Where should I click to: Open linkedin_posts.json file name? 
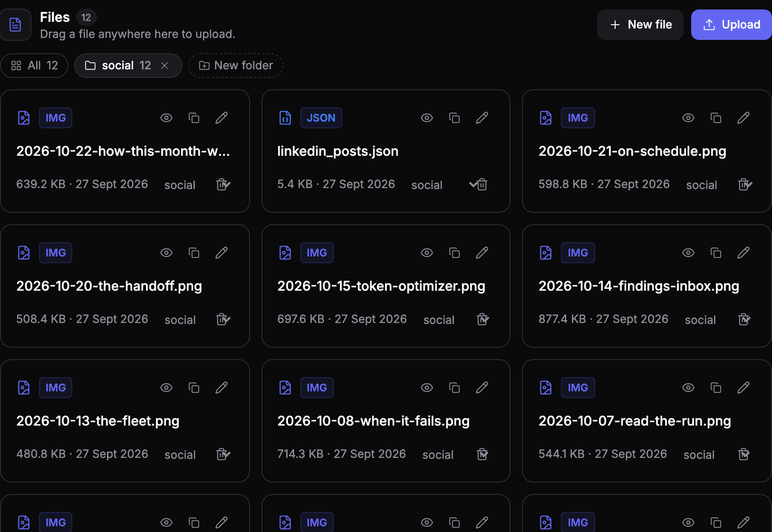click(x=338, y=151)
